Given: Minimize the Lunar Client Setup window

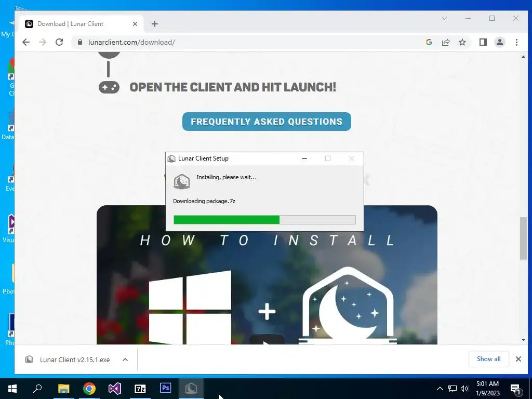Looking at the screenshot, I should coord(304,158).
